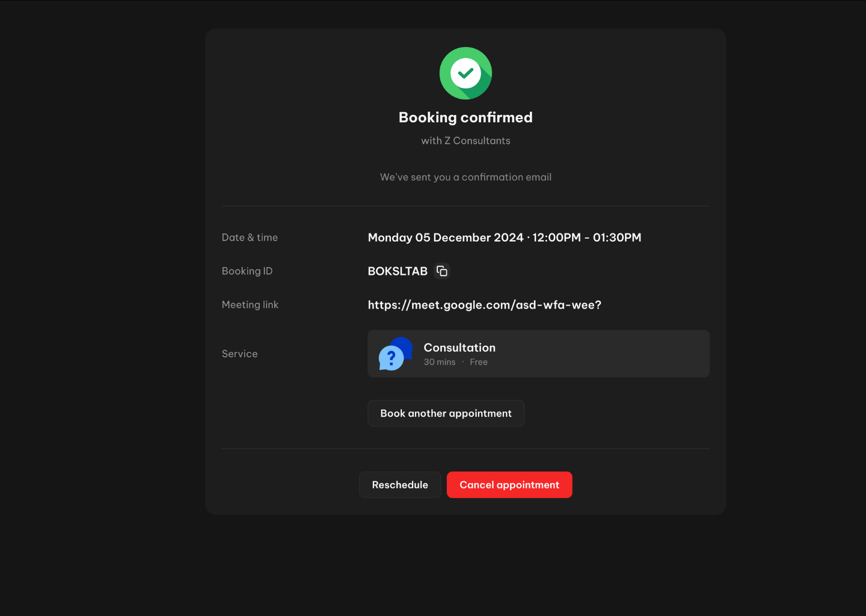Screen dimensions: 866x616
Task: Click the blue question-mark chat bubble icon
Action: (395, 354)
